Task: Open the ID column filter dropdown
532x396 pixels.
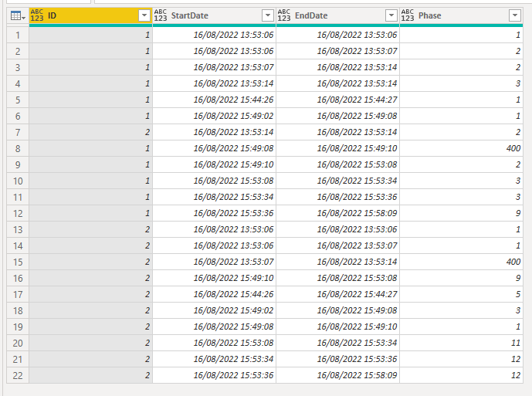Action: [x=144, y=15]
